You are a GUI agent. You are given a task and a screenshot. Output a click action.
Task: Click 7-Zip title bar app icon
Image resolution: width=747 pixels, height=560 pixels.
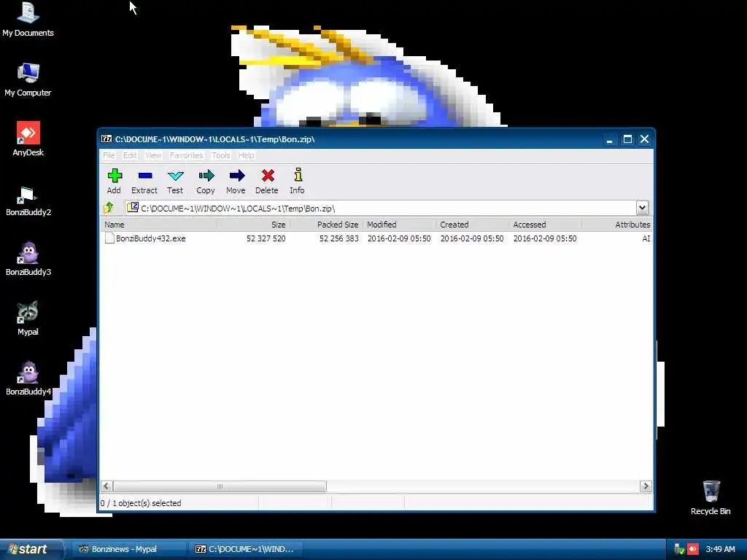click(107, 139)
